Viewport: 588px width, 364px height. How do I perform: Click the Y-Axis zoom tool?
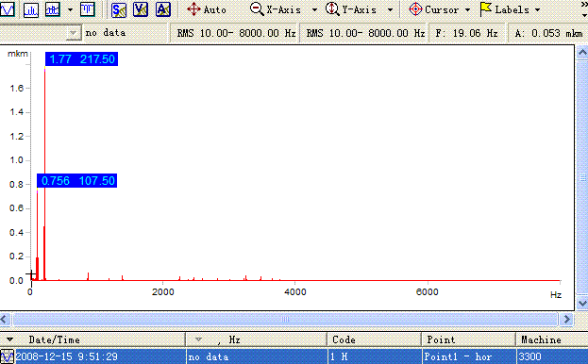coord(351,9)
